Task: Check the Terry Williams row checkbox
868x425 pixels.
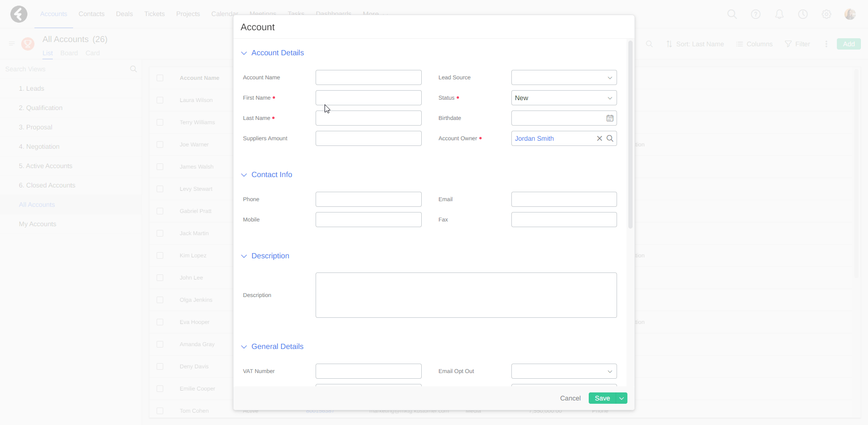Action: click(160, 122)
